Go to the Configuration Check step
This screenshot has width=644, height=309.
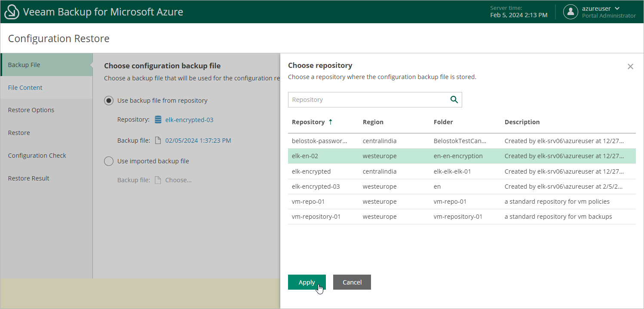pyautogui.click(x=46, y=156)
